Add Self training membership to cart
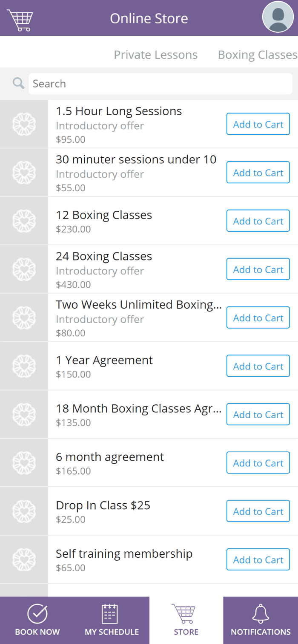 [258, 560]
